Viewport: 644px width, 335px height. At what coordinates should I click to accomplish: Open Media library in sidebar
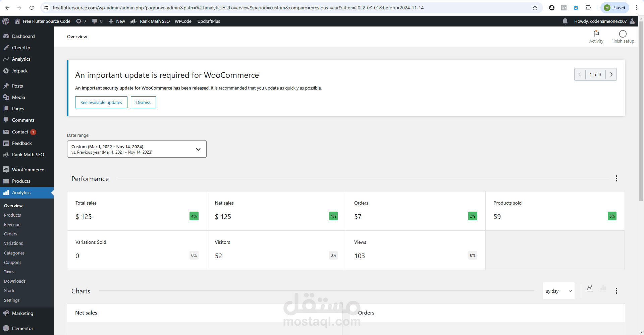(27, 97)
